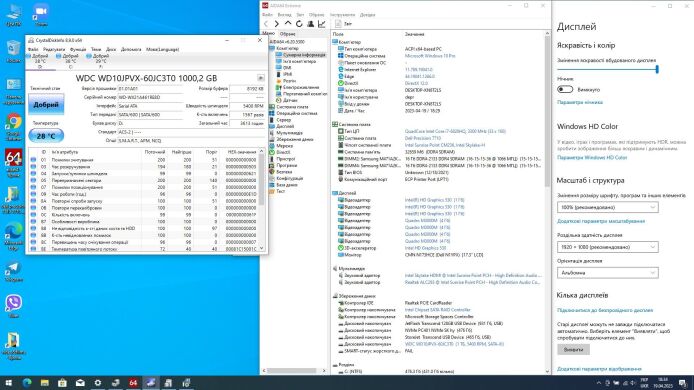Click AIDA64 user silhouette toolbar icon
This screenshot has height=390, width=694.
click(311, 24)
